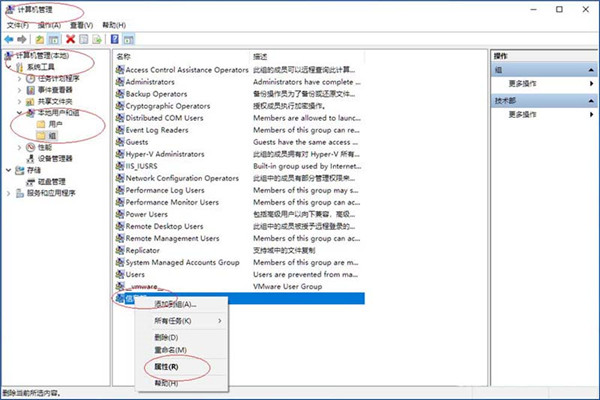Image resolution: width=600 pixels, height=400 pixels.
Task: Open the 查看(V) menu in menu bar
Action: point(83,25)
